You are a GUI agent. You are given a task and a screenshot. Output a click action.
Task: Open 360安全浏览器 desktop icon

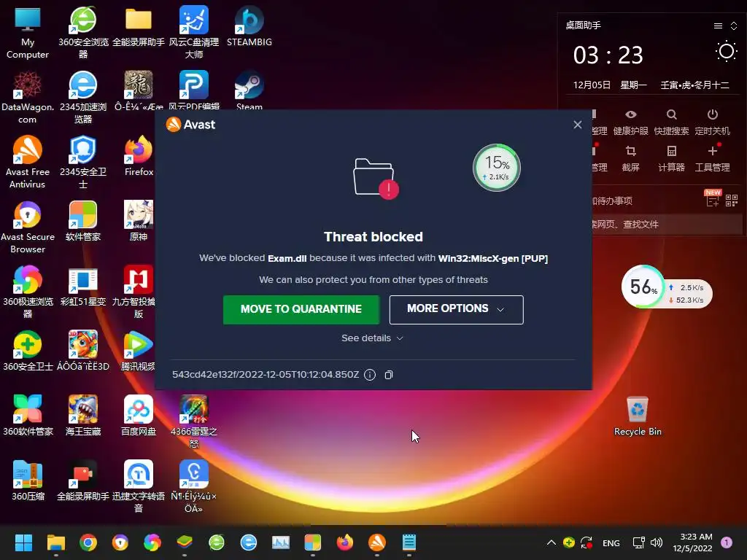(83, 32)
